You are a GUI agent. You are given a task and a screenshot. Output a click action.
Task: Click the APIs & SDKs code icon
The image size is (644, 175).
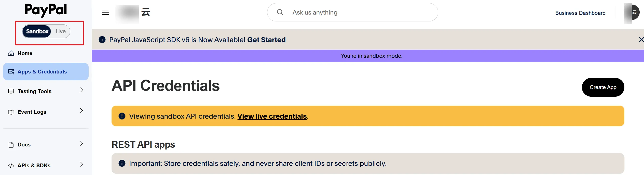coord(11,166)
